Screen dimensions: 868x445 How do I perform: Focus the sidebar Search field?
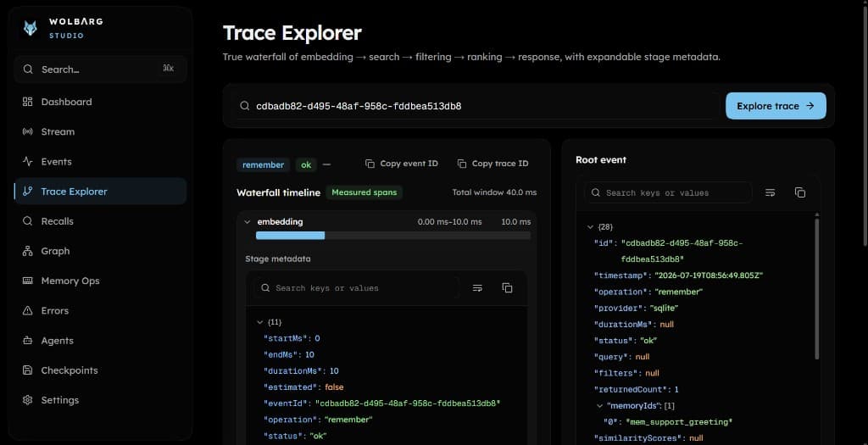(x=100, y=70)
